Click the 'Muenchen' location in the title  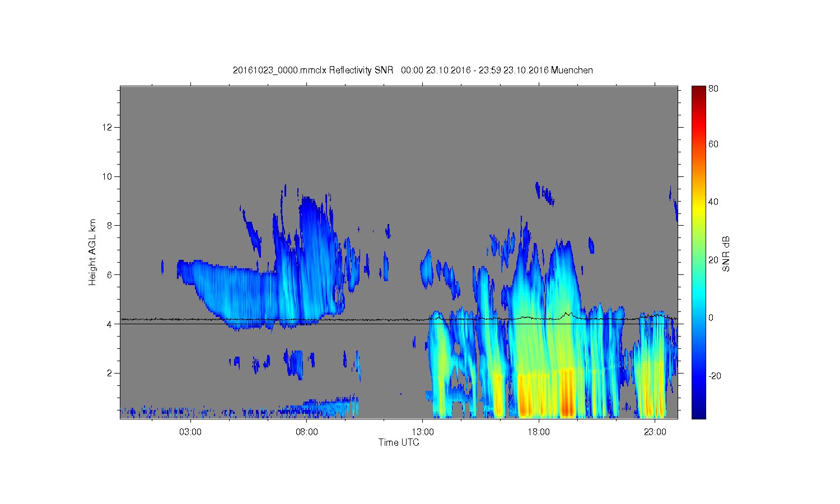coord(572,70)
